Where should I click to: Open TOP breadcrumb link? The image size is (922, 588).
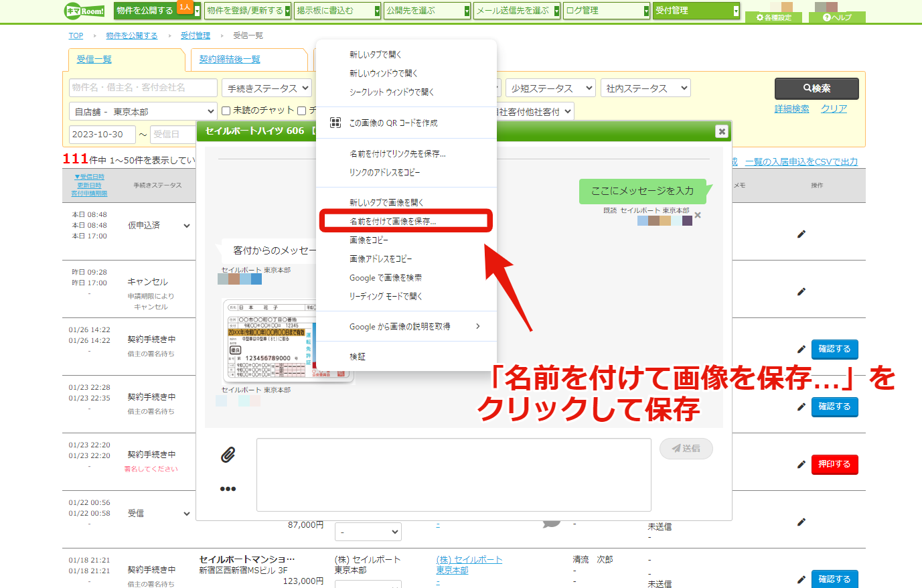(76, 35)
